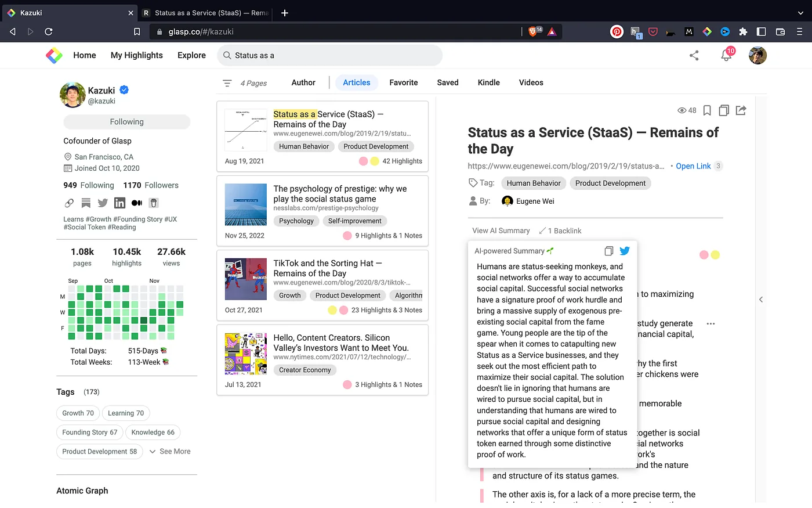Click the Glasp logo in the header
Screen dimensions: 812x508
[x=54, y=55]
